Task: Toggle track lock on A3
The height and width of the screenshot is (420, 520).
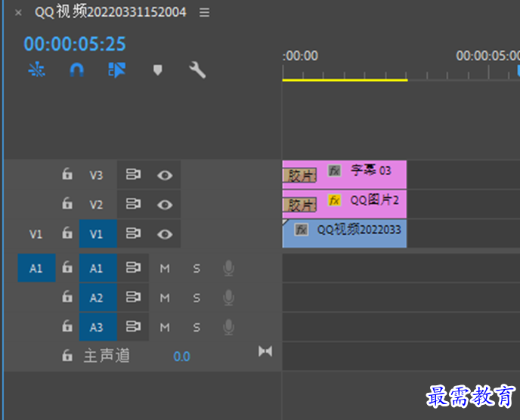Action: 67,326
